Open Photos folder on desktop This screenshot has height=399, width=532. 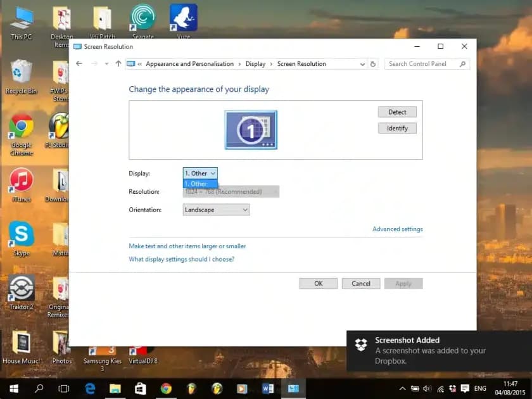point(62,347)
